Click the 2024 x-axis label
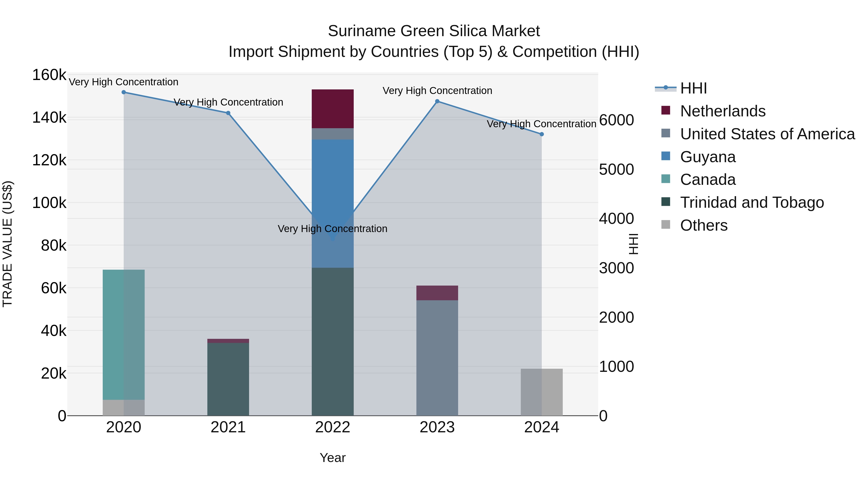 click(542, 427)
